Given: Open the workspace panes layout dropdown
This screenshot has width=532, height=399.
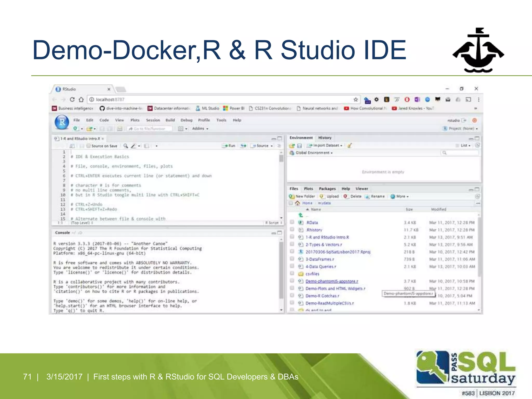Looking at the screenshot, I should pyautogui.click(x=182, y=129).
